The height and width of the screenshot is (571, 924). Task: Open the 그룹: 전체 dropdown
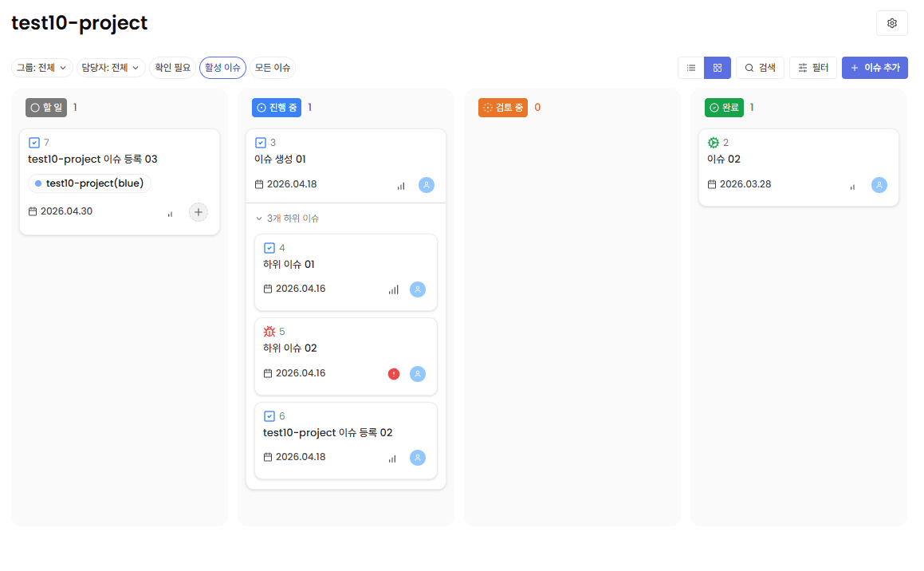coord(41,68)
